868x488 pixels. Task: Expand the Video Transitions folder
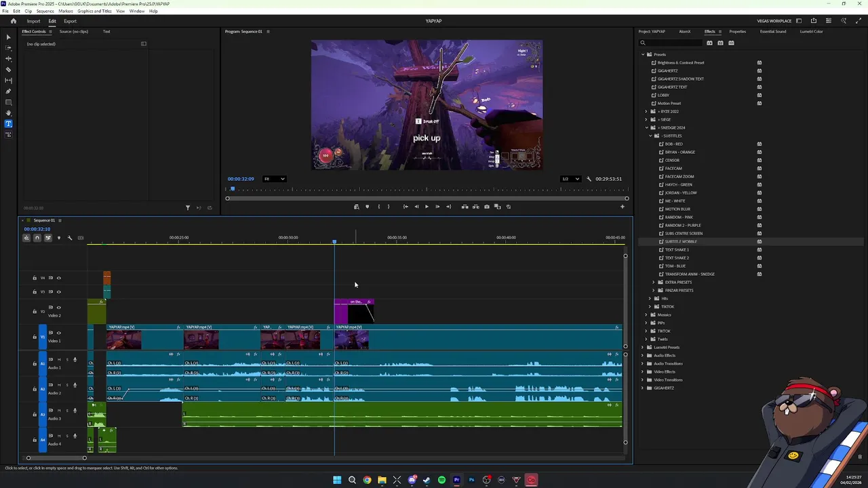(x=643, y=380)
